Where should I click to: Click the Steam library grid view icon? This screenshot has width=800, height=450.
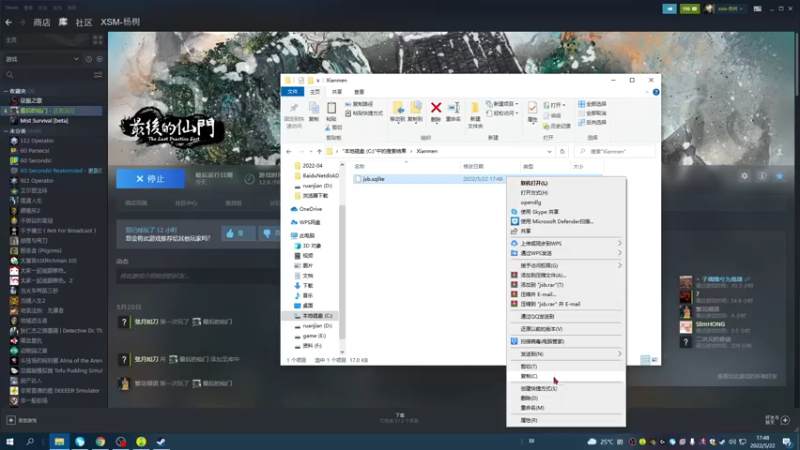pos(98,40)
